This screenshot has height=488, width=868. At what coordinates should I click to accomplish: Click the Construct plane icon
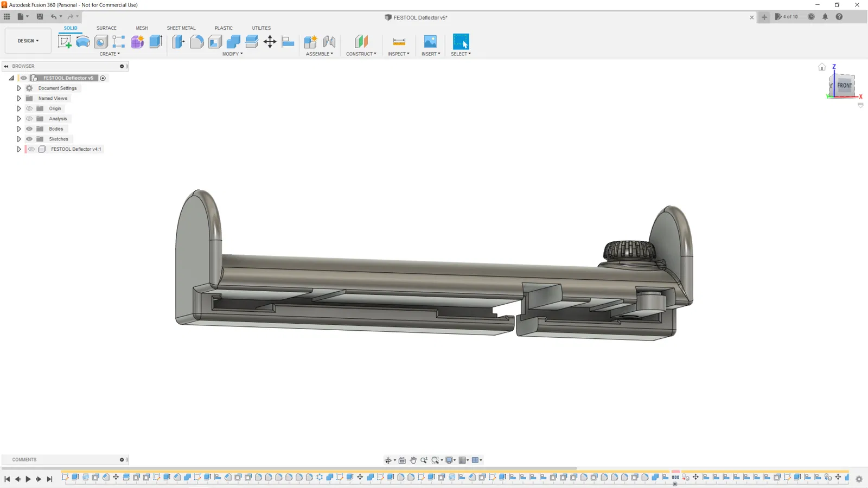click(361, 42)
